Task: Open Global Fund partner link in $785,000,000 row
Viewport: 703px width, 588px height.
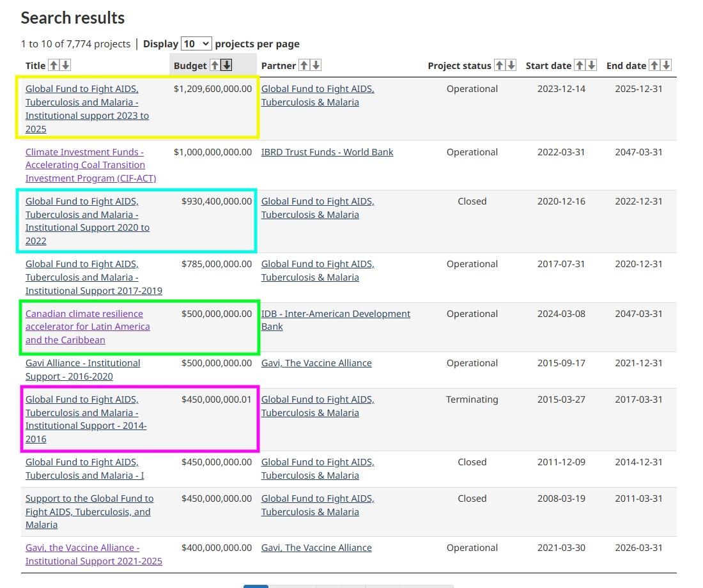Action: pyautogui.click(x=318, y=271)
